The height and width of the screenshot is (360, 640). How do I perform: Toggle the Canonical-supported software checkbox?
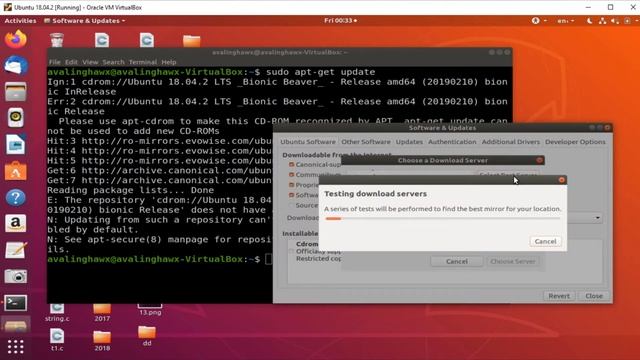pos(291,164)
